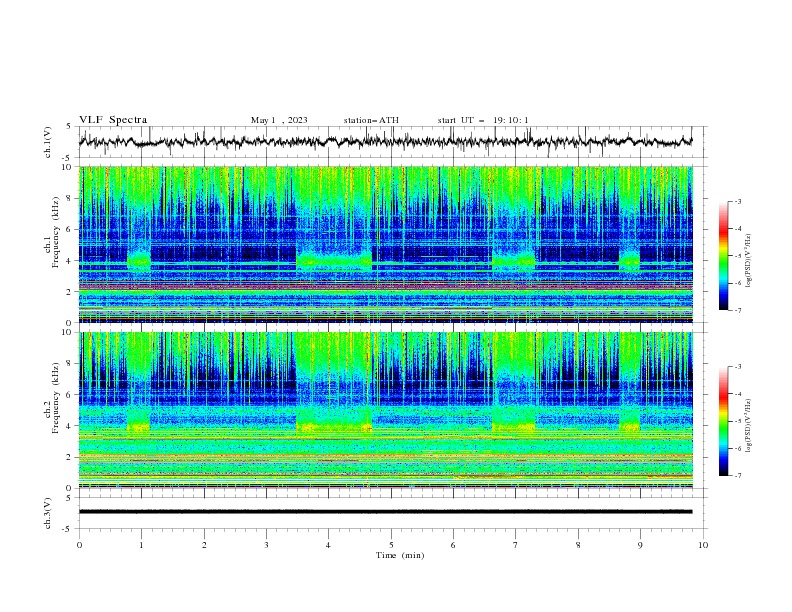
Task: Click time axis tick label '10'
Action: 703,545
